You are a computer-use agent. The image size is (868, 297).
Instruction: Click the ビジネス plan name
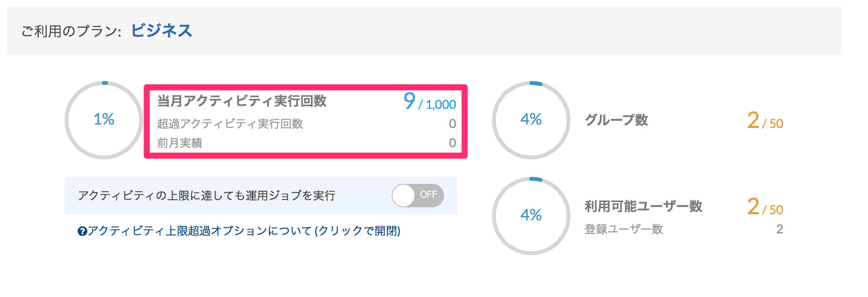click(161, 31)
